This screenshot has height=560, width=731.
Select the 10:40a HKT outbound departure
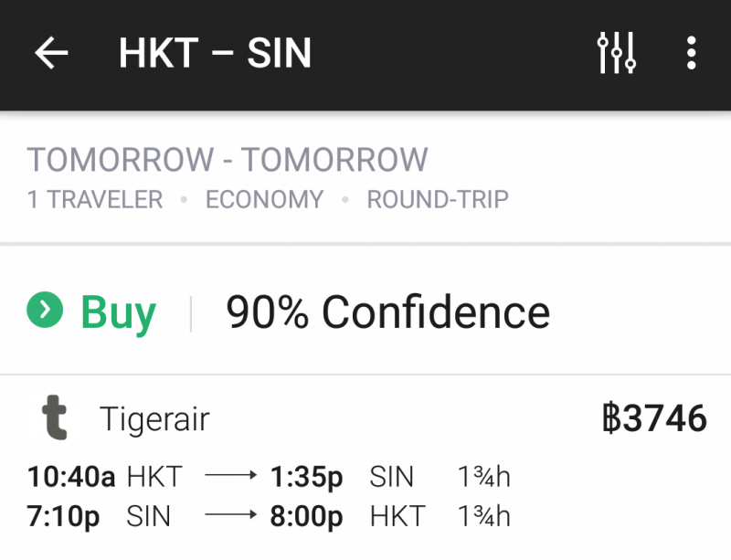pos(105,477)
